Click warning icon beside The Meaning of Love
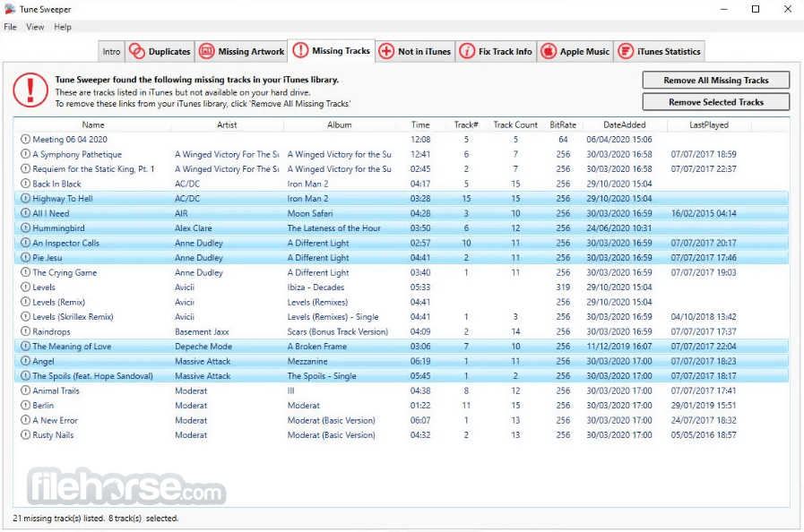The image size is (804, 532). click(x=25, y=346)
